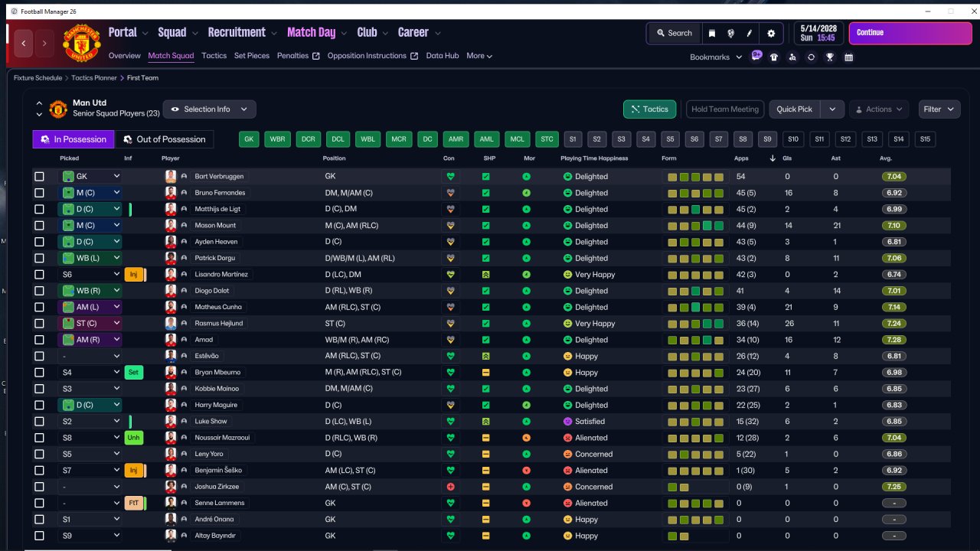Open the Portal menu
Image resolution: width=980 pixels, height=551 pixels.
128,32
